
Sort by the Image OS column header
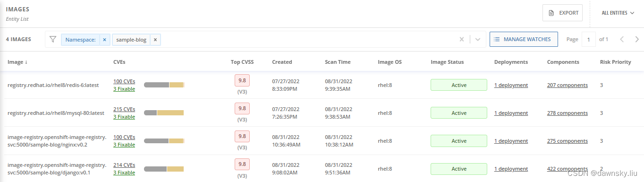pyautogui.click(x=390, y=62)
